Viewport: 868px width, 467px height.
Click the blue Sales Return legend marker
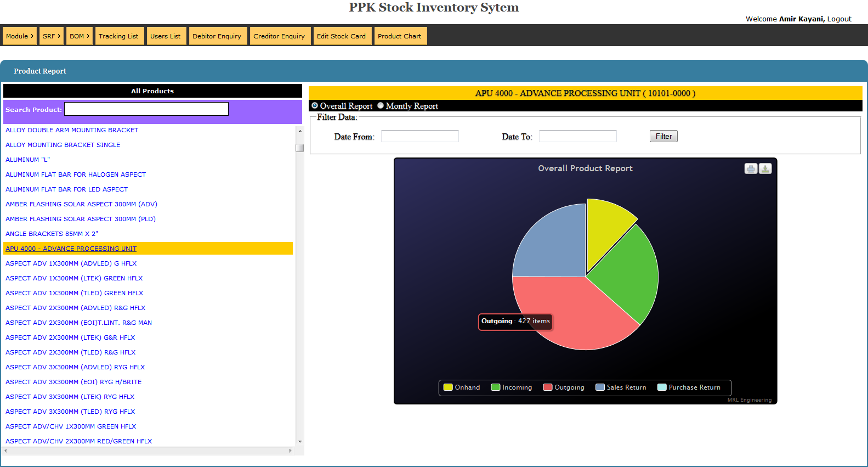600,387
